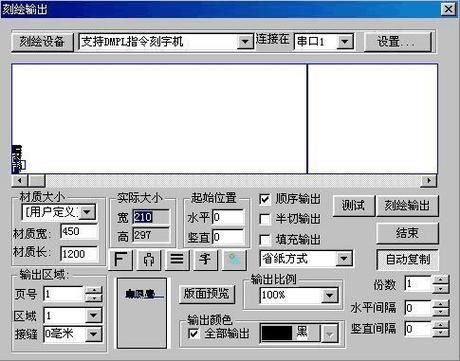Toggle the 自动复制 button
The height and width of the screenshot is (361, 460).
click(407, 259)
